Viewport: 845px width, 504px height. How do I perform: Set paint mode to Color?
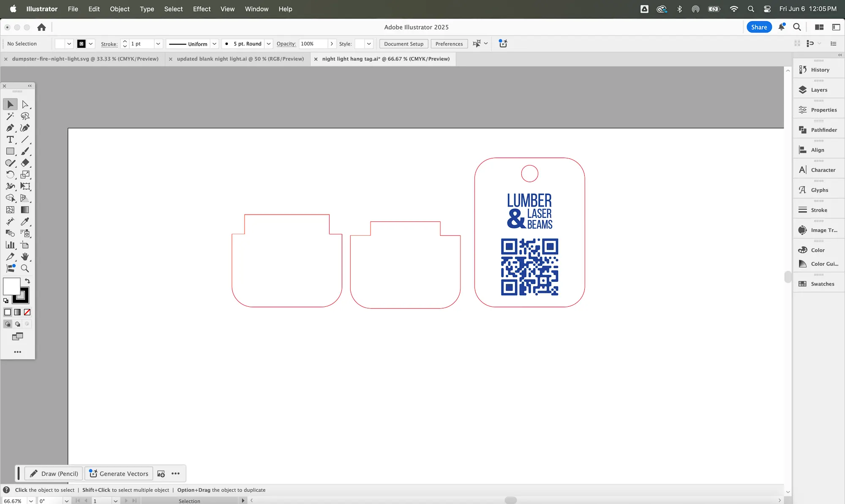pos(8,312)
